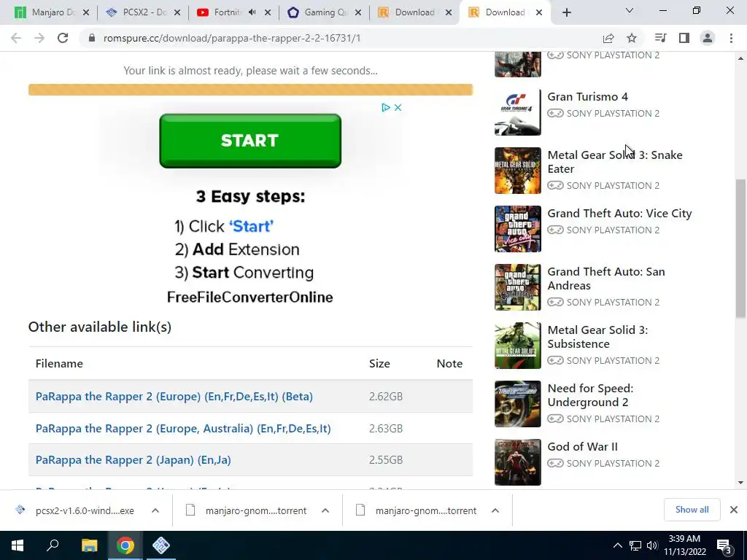This screenshot has width=747, height=560.
Task: Expand options for first manjaro torrent download
Action: 325,510
